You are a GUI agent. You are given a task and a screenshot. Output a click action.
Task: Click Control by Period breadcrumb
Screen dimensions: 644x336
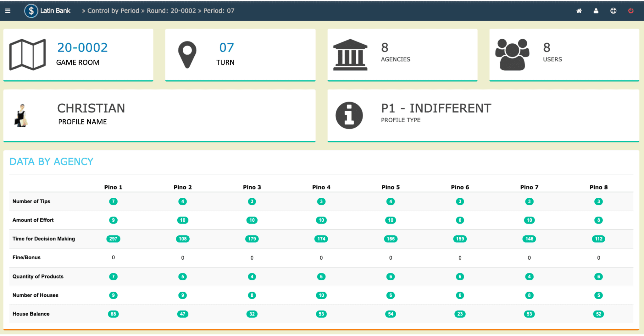113,11
